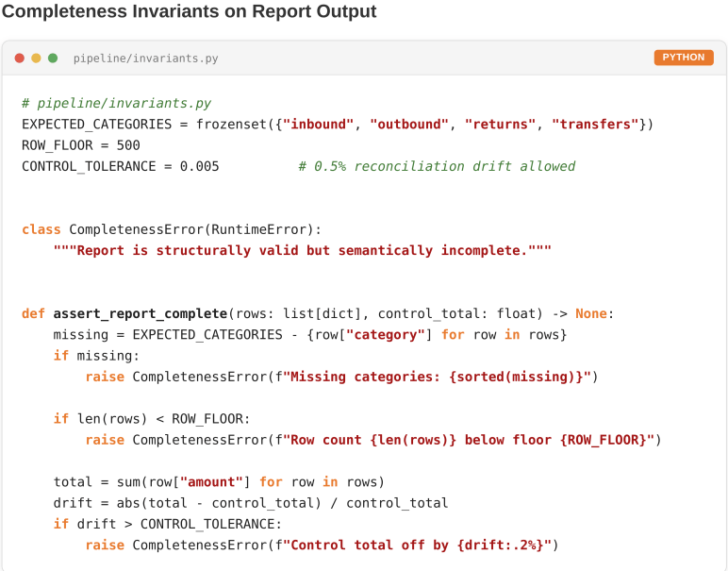Click the line 'if missing:'
This screenshot has width=728, height=571.
tap(96, 356)
